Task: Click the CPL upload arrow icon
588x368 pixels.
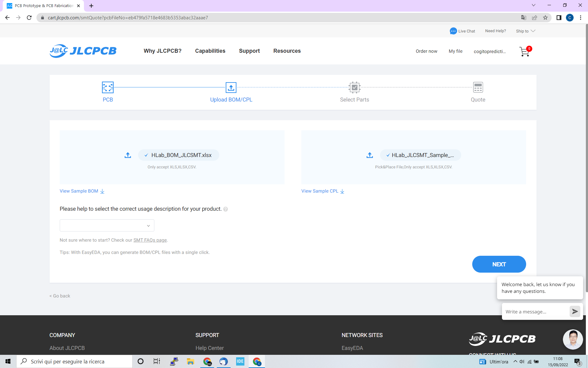Action: coord(370,155)
